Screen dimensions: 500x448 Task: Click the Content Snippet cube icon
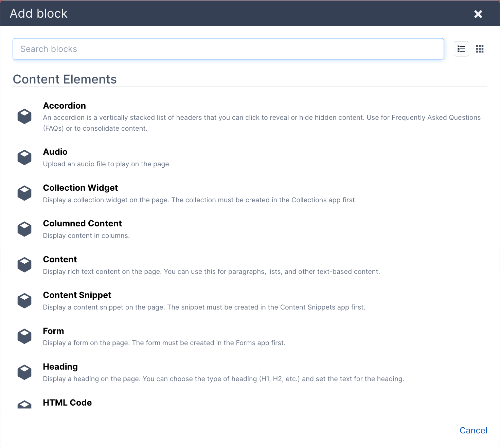click(24, 301)
